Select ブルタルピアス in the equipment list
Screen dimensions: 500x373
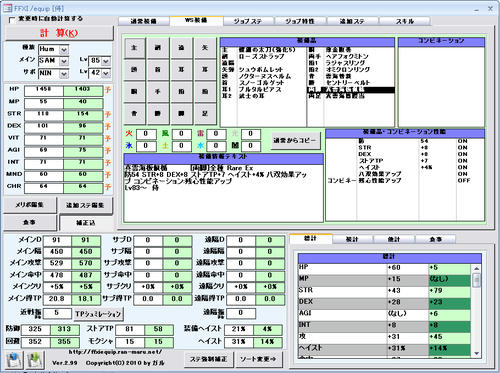tap(260, 90)
